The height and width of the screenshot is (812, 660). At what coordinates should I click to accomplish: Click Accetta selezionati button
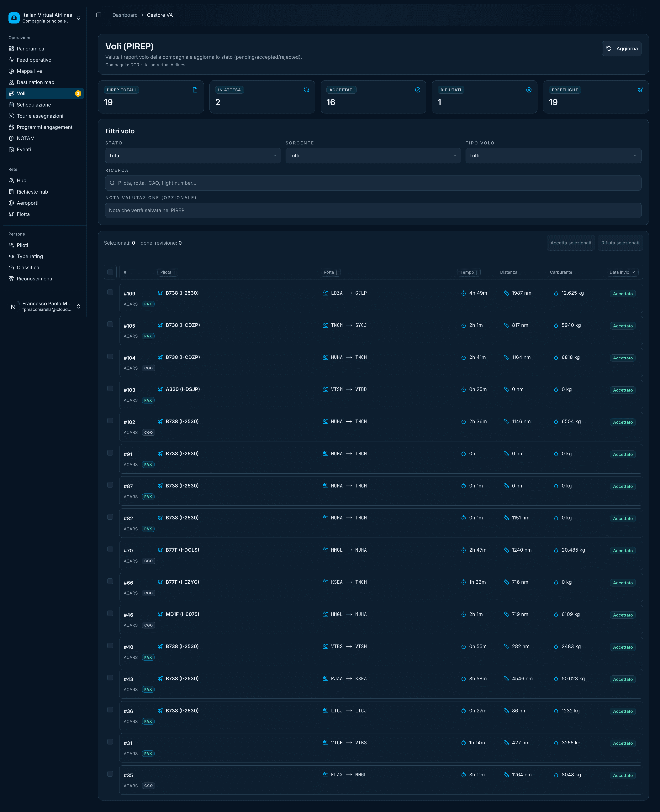pyautogui.click(x=571, y=243)
